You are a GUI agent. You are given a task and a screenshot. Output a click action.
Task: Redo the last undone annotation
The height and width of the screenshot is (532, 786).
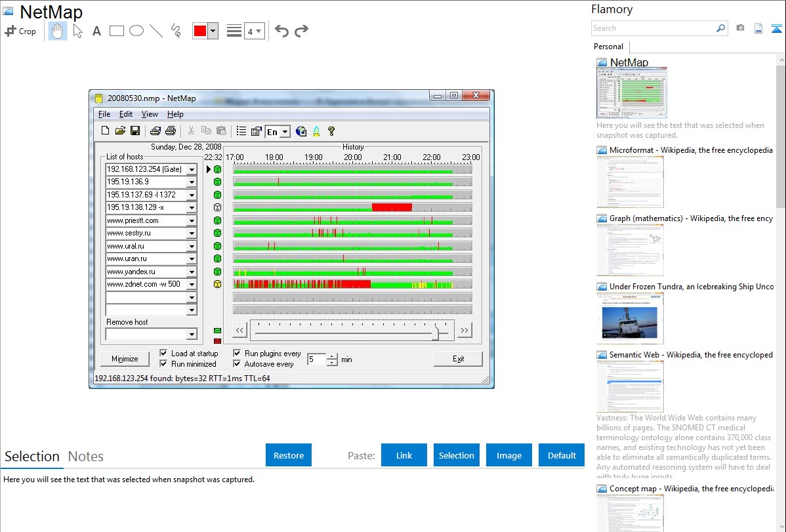tap(301, 31)
